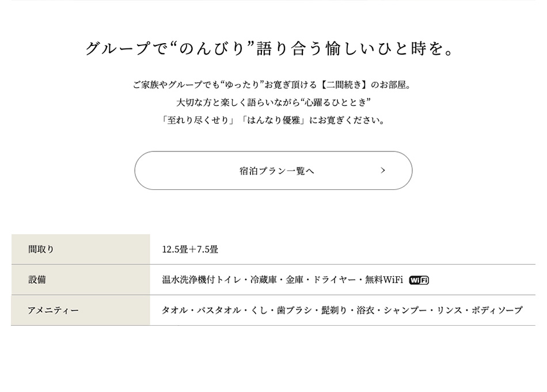Viewport: 547px width, 392px height.
Task: Select the 間取り row header cell
Action: coord(81,249)
